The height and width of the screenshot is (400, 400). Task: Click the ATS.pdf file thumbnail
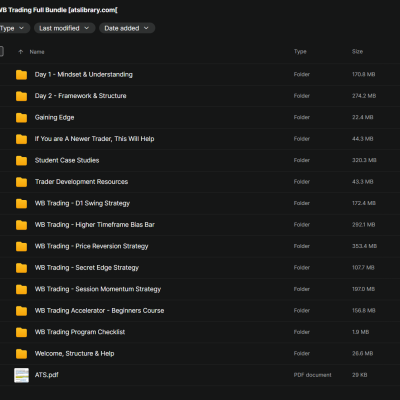(21, 375)
